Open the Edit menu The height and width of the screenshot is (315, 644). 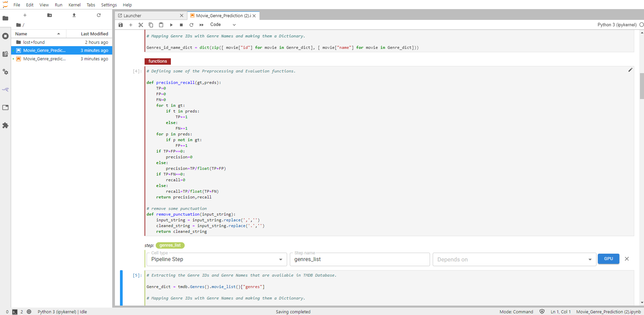tap(30, 5)
